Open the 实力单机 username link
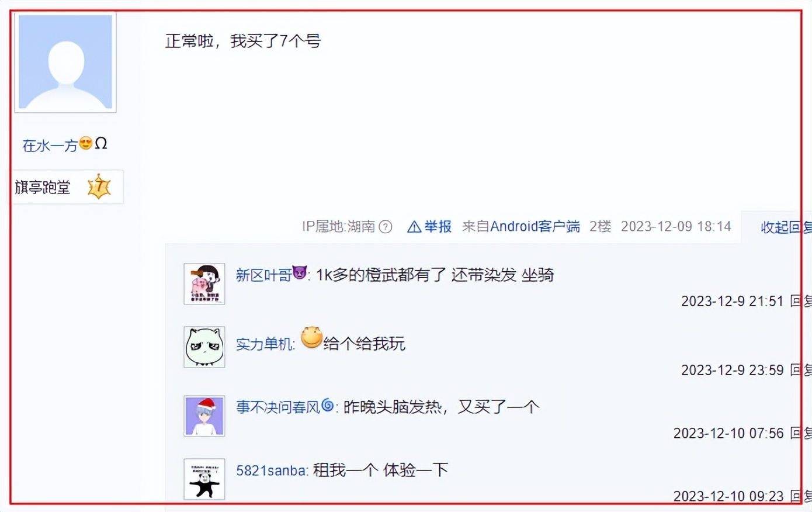This screenshot has width=812, height=512. (264, 344)
